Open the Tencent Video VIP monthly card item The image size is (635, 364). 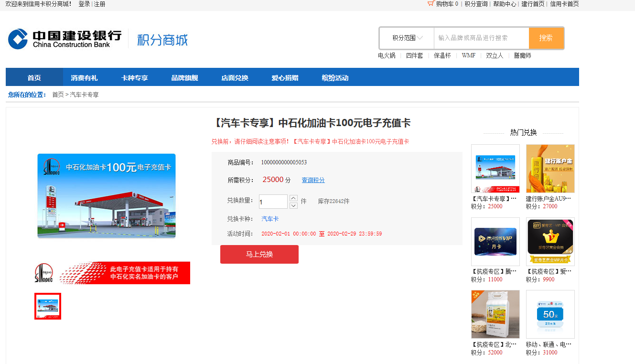pyautogui.click(x=495, y=241)
